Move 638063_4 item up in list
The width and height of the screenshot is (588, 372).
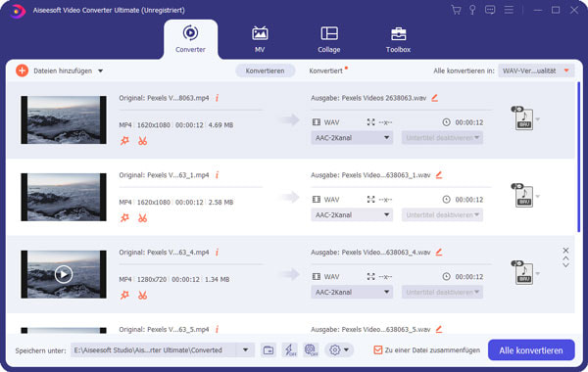click(565, 258)
